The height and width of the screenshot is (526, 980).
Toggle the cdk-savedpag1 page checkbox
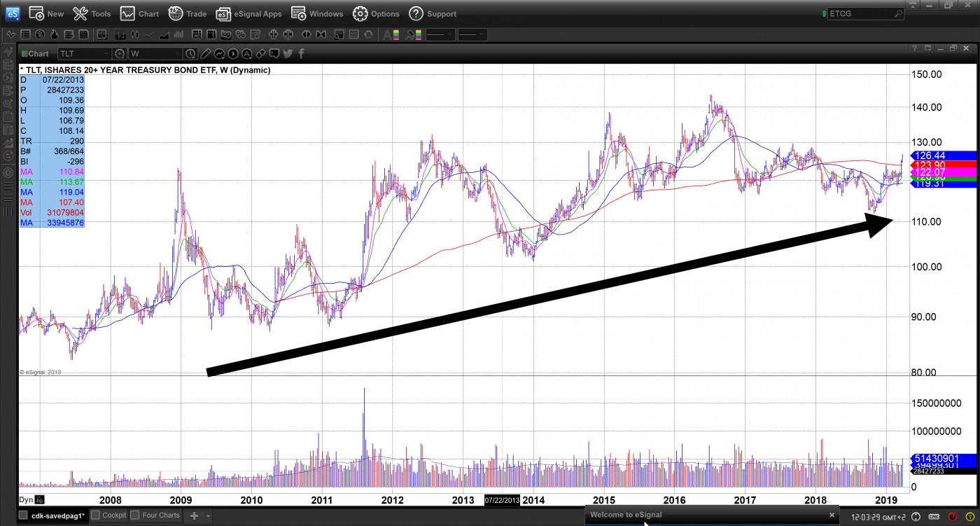pyautogui.click(x=23, y=515)
